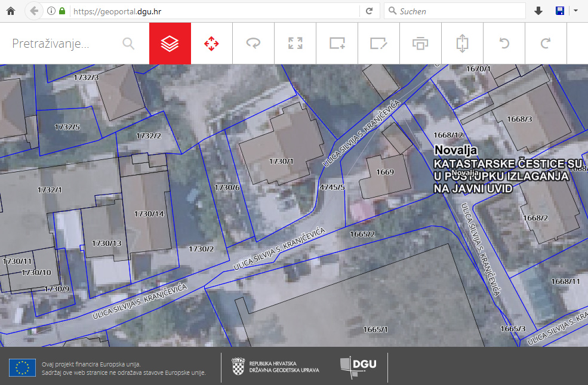Reload the geoportal page

369,11
